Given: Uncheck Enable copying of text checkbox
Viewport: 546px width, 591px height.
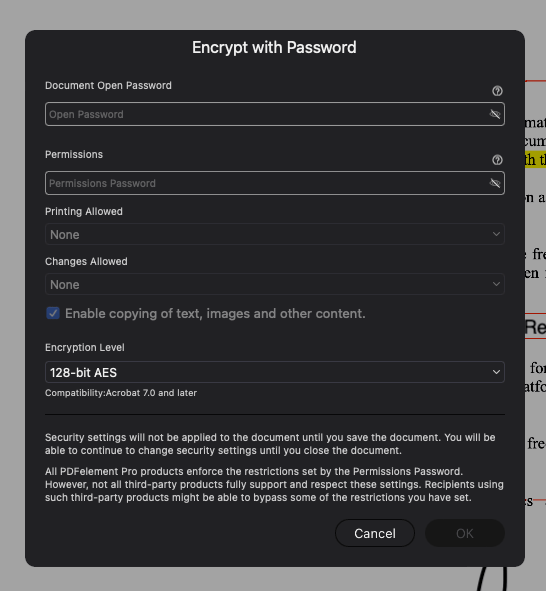Looking at the screenshot, I should pos(53,313).
